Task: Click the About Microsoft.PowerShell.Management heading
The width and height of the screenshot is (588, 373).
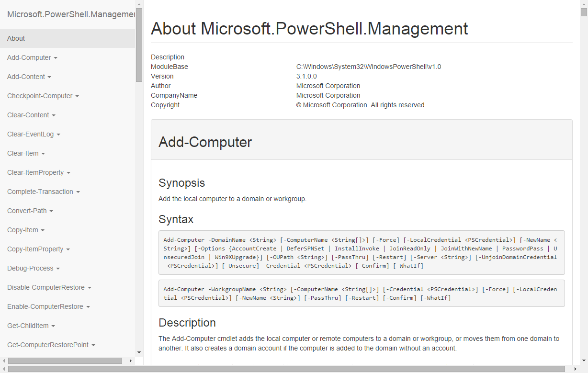Action: (x=309, y=29)
